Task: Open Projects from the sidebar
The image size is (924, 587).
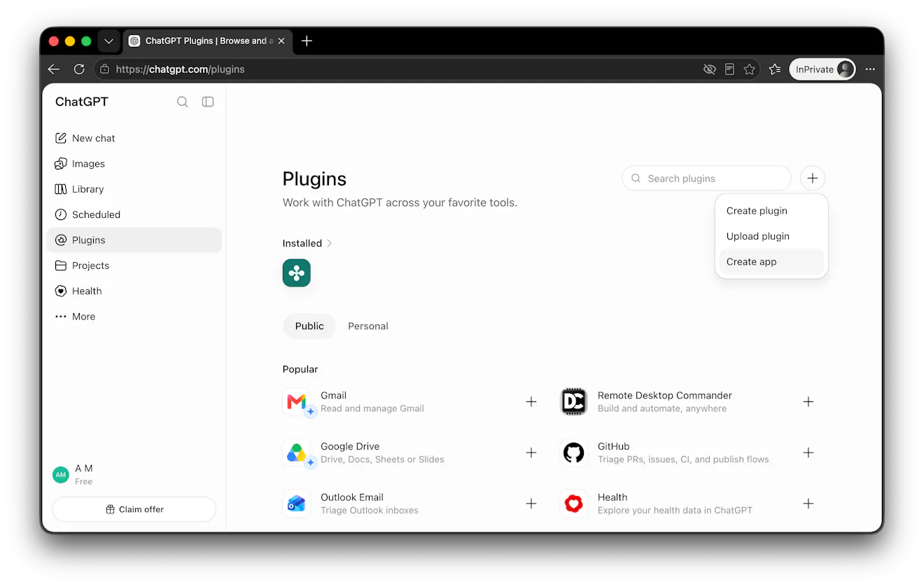Action: click(134, 265)
